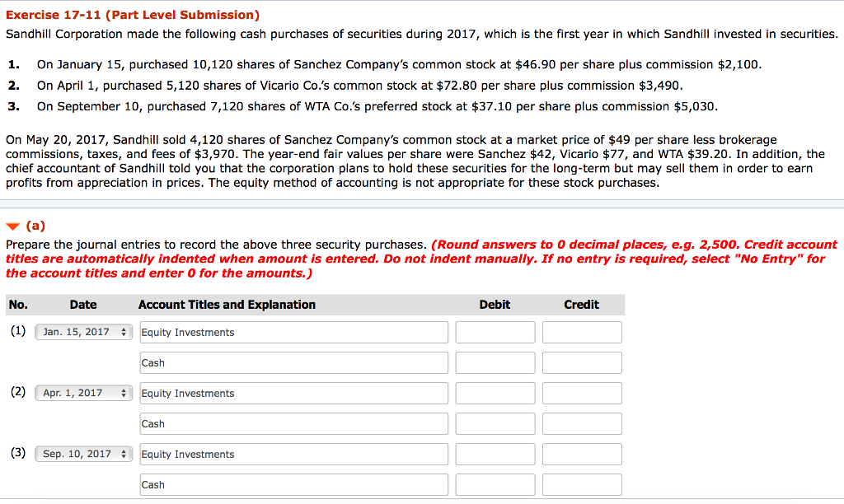
Task: Open the Apr. 1, 2017 date dropdown
Action: tap(83, 393)
